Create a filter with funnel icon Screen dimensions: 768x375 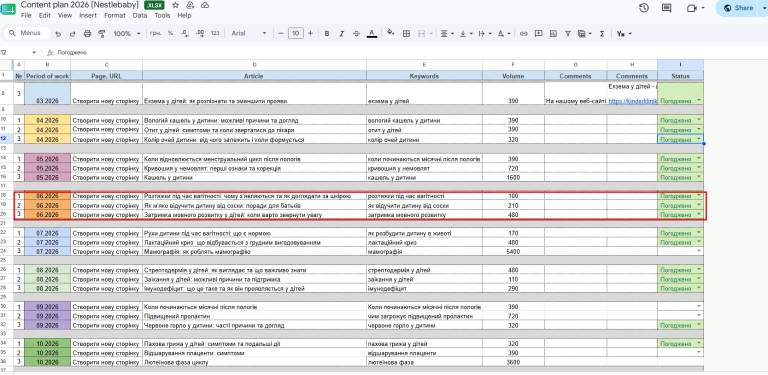click(568, 34)
